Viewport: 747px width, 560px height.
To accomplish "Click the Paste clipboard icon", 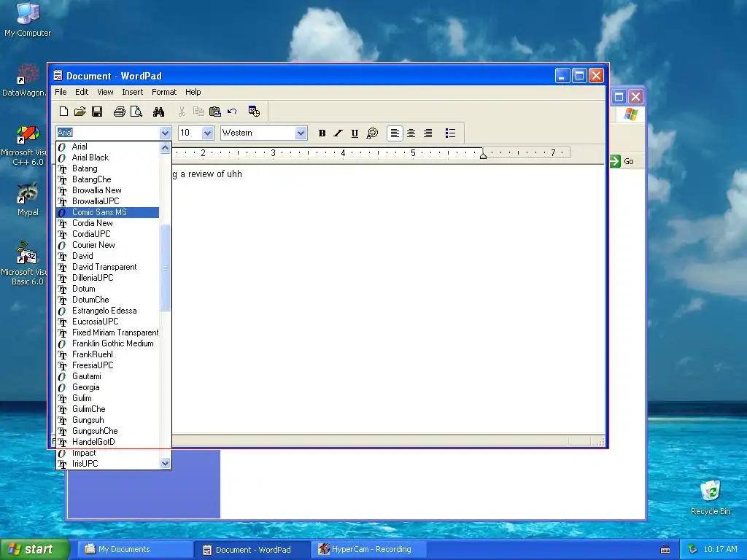I will [x=215, y=112].
